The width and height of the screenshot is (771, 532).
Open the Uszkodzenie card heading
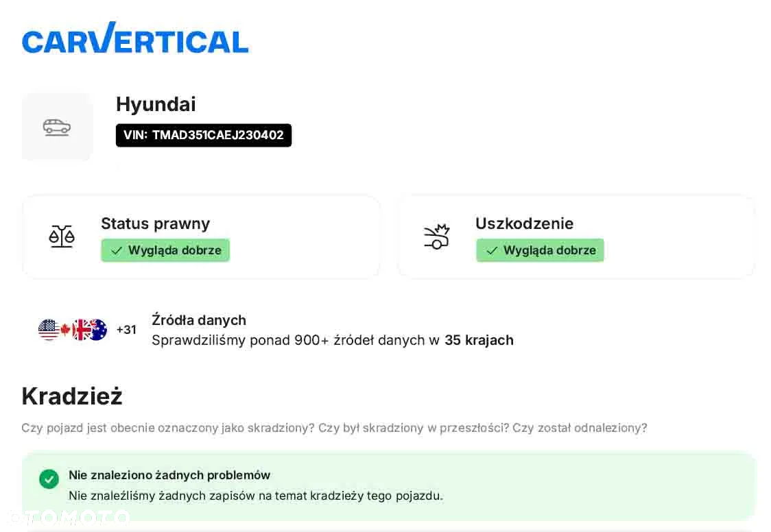click(x=524, y=223)
